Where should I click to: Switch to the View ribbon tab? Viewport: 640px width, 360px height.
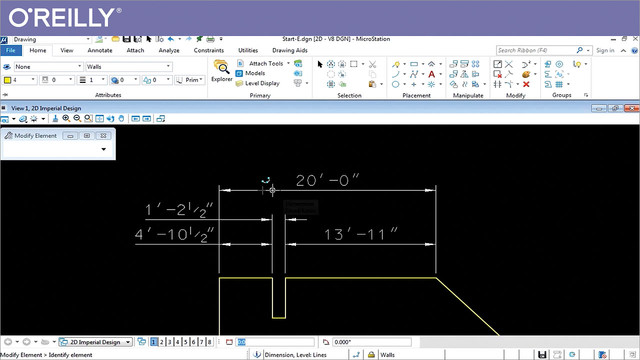67,51
